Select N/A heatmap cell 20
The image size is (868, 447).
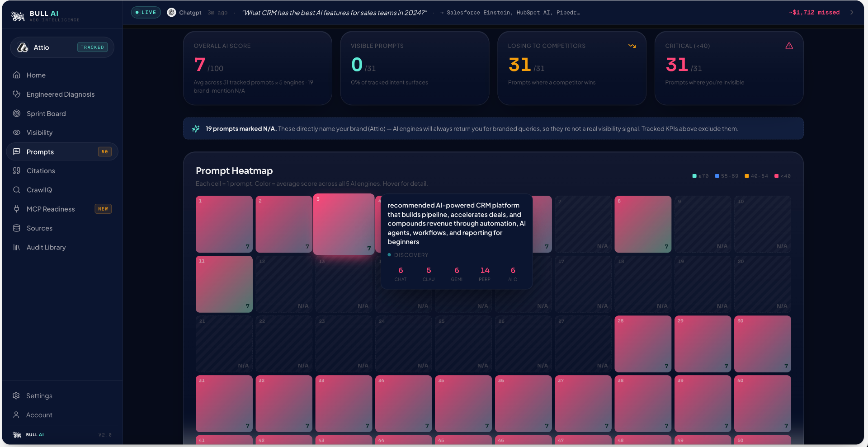pos(763,284)
